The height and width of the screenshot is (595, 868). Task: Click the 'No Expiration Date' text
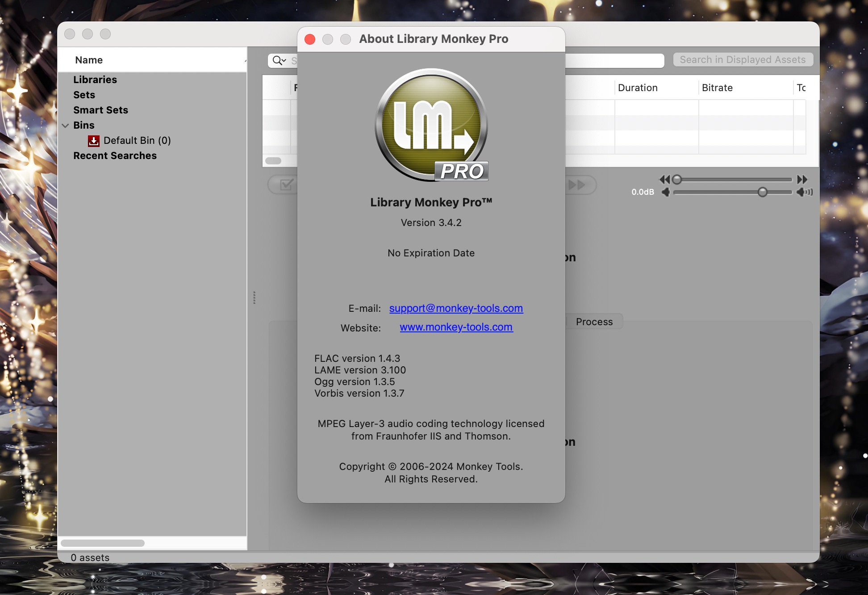tap(431, 253)
